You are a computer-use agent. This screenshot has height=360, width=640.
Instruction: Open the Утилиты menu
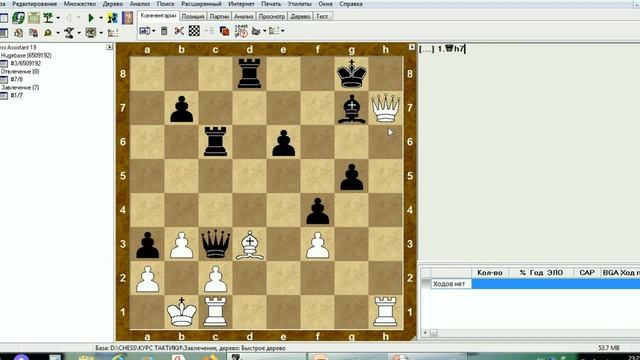[x=300, y=4]
